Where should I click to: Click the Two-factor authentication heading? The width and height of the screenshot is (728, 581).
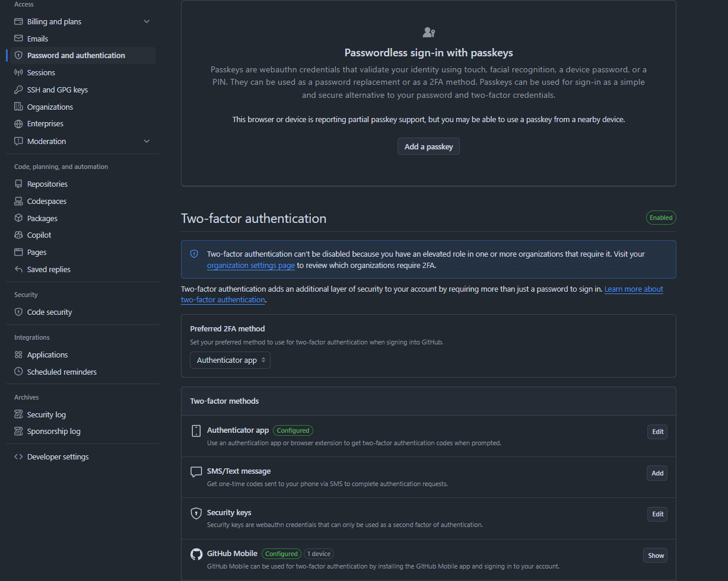[x=253, y=218]
